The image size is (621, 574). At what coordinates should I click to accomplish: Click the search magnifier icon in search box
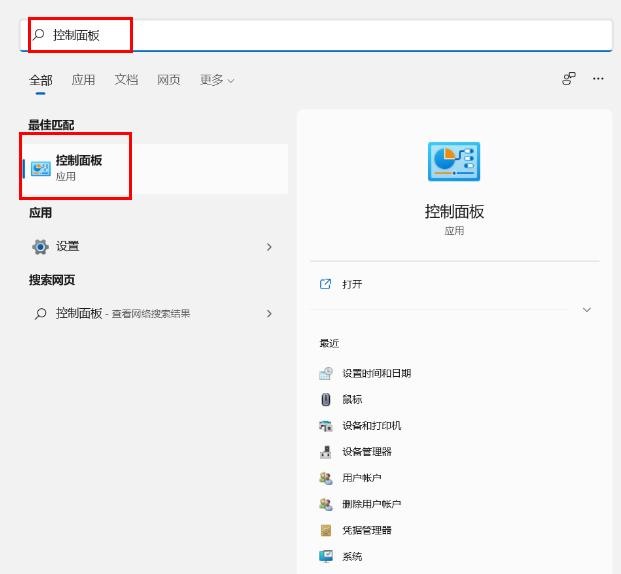(39, 34)
